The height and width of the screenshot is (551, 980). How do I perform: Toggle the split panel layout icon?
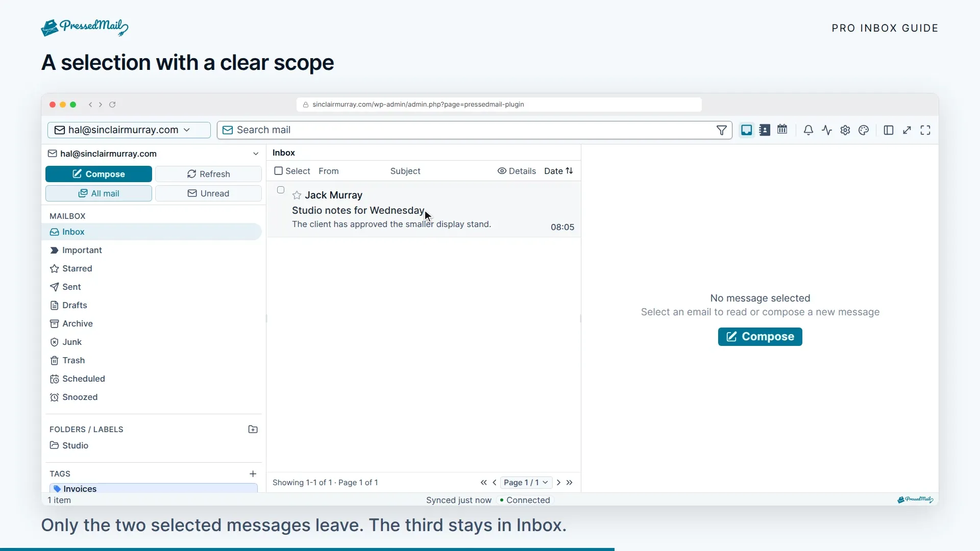coord(888,131)
